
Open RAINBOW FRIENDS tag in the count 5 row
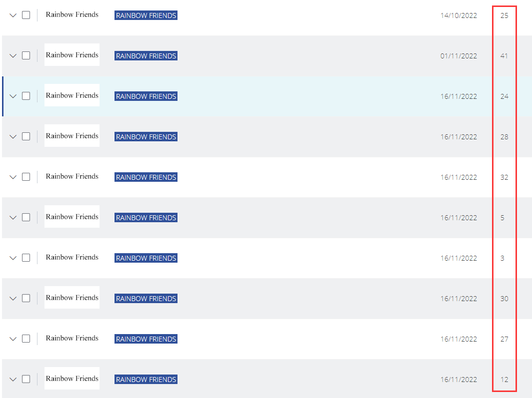point(146,217)
